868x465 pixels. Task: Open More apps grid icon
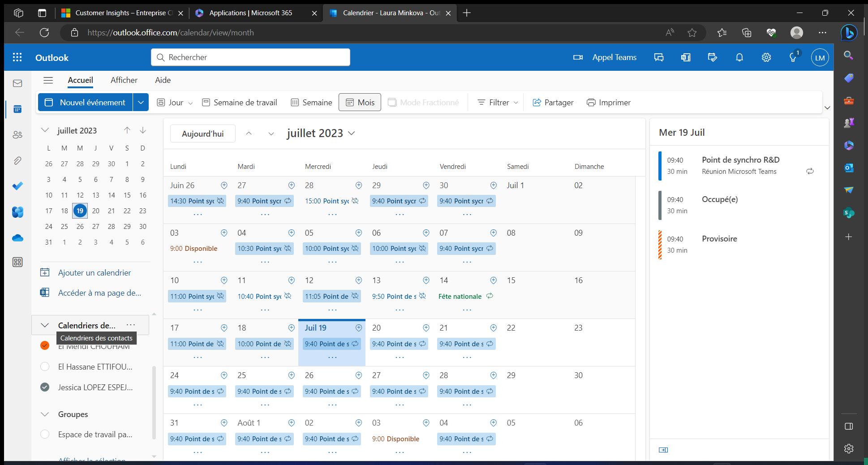click(x=17, y=262)
